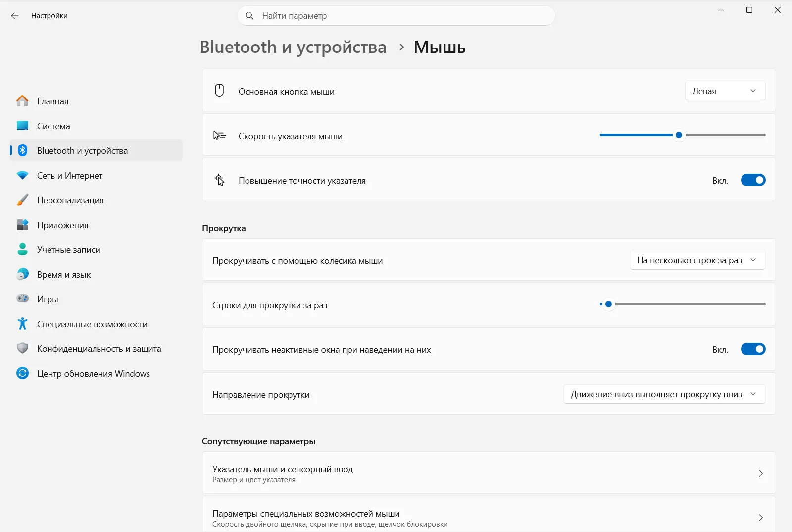Click the Настройки window title text
Viewport: 792px width, 532px height.
(x=49, y=16)
